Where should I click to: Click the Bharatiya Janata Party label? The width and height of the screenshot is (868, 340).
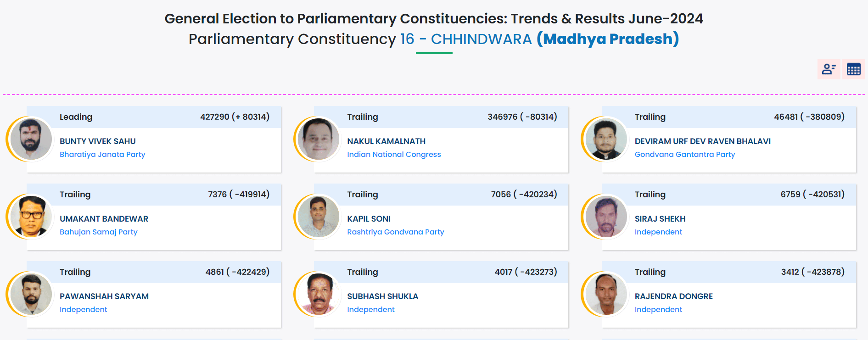102,155
